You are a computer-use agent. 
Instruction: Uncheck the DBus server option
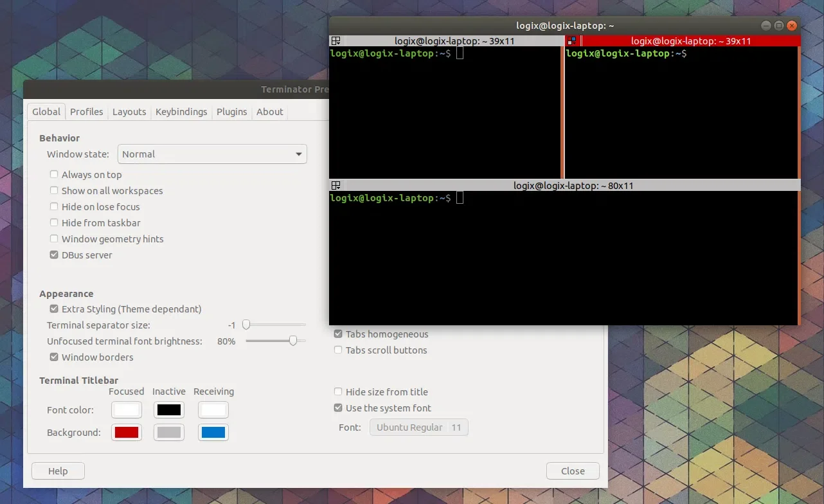click(x=54, y=255)
